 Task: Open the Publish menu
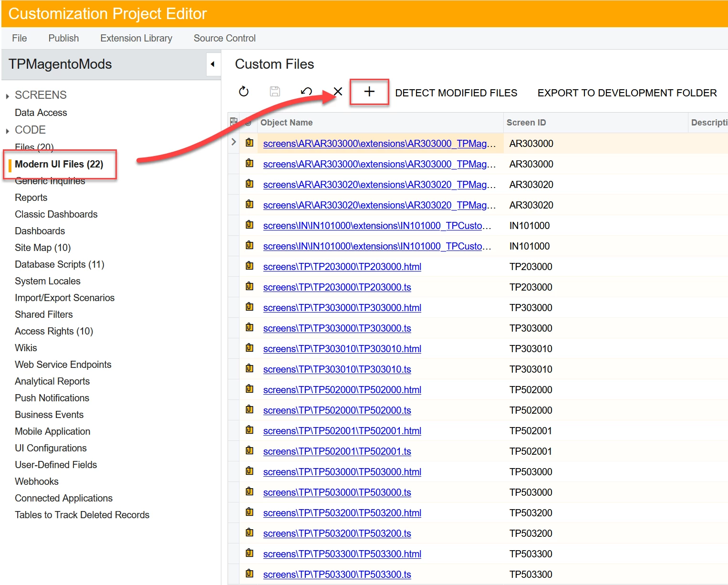point(63,38)
